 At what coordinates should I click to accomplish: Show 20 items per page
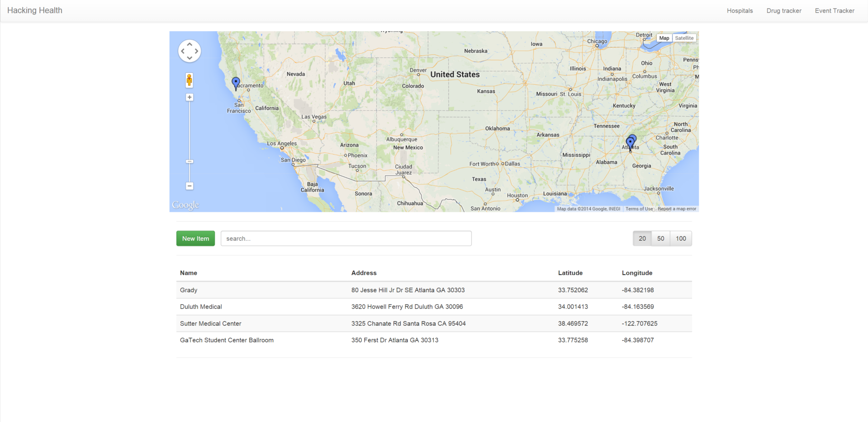642,239
